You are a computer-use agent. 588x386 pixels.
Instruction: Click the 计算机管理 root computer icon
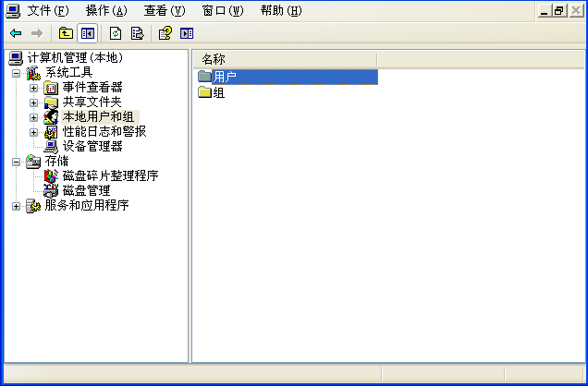tap(16, 58)
